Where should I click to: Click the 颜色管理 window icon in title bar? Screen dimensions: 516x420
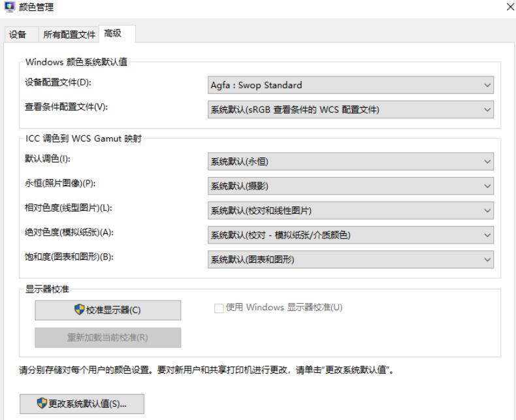point(8,8)
